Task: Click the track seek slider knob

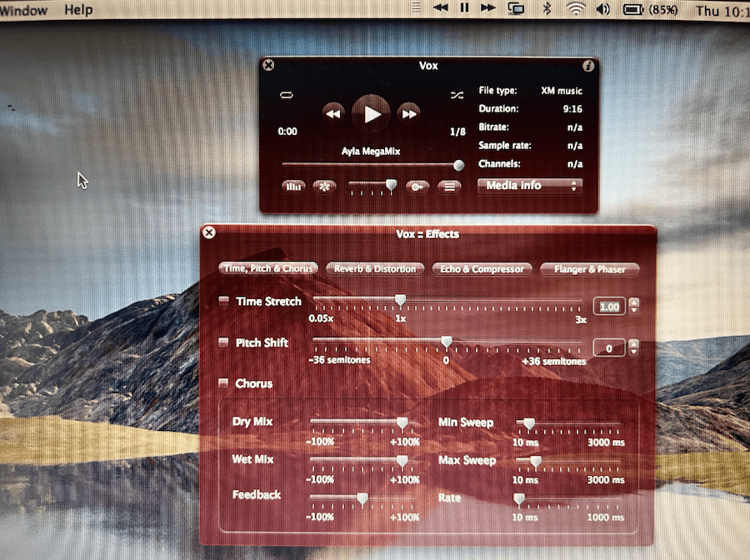Action: (458, 166)
